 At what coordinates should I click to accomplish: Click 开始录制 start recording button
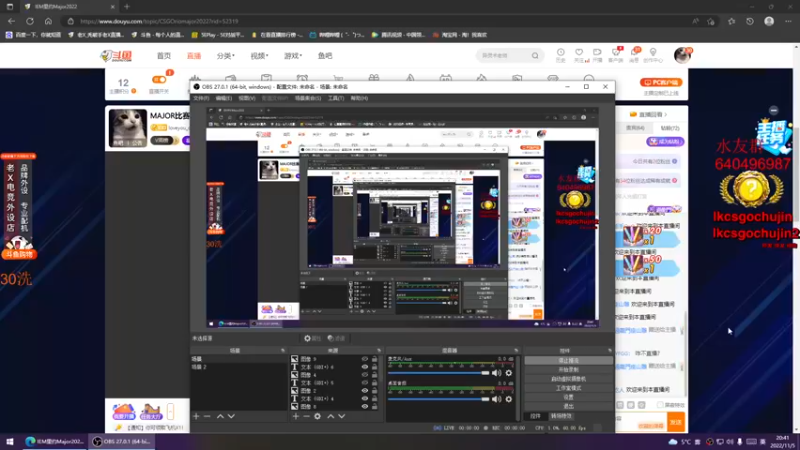click(568, 369)
